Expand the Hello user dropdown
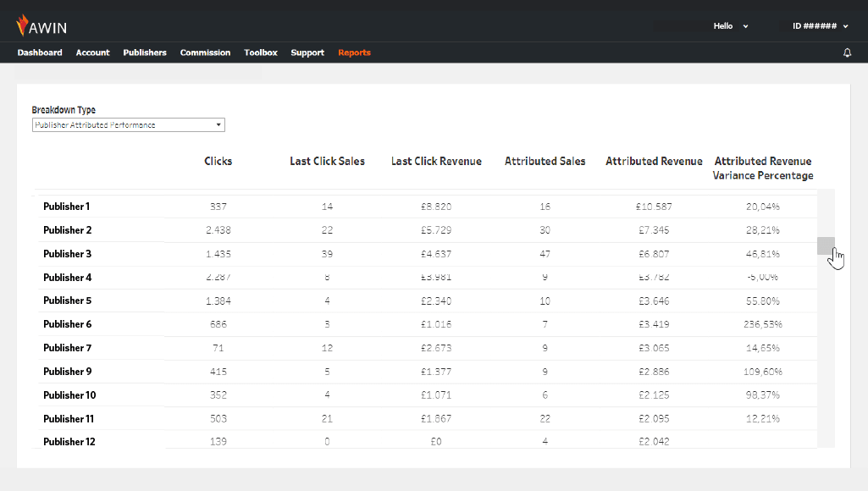 click(x=731, y=26)
